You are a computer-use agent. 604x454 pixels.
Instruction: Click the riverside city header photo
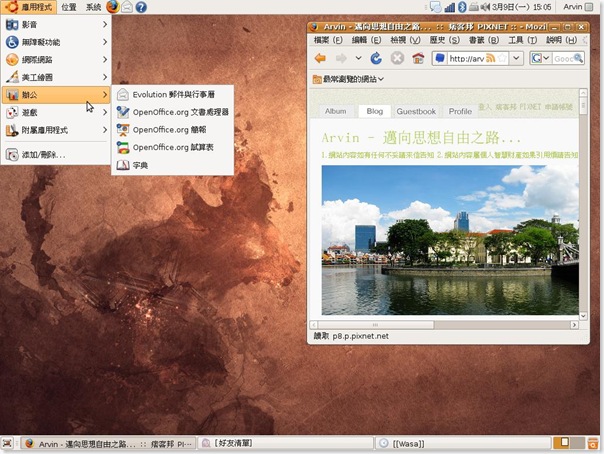(x=450, y=240)
